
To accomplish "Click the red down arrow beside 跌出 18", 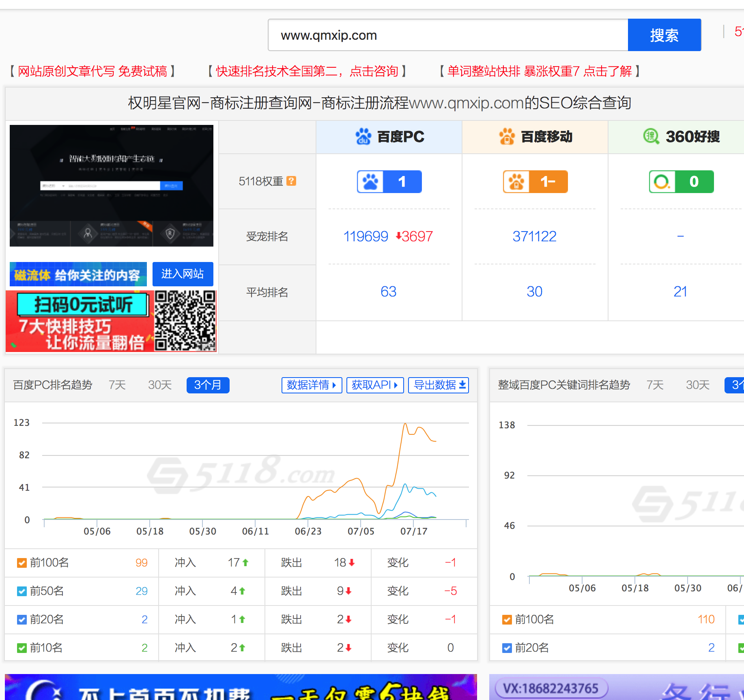I will [x=352, y=563].
